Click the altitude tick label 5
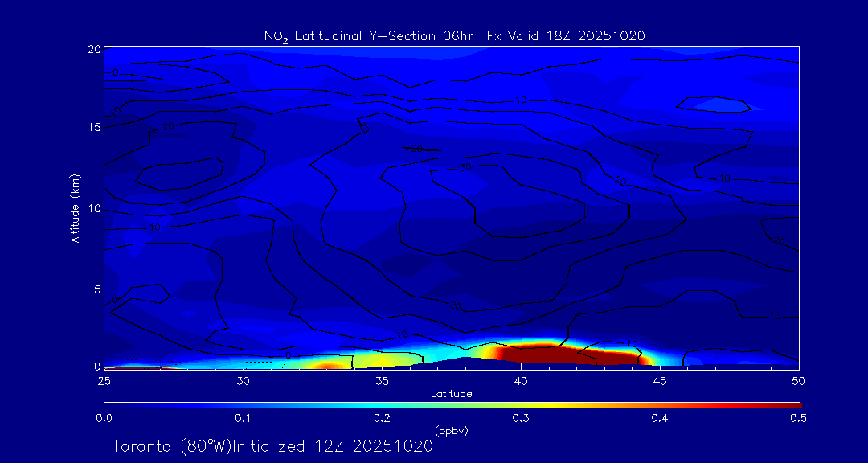The width and height of the screenshot is (868, 463). [96, 288]
